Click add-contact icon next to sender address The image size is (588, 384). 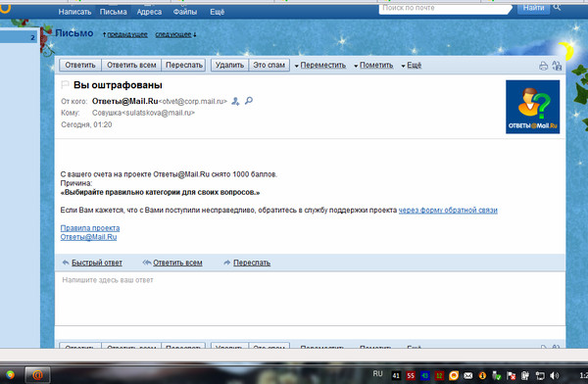[x=235, y=101]
